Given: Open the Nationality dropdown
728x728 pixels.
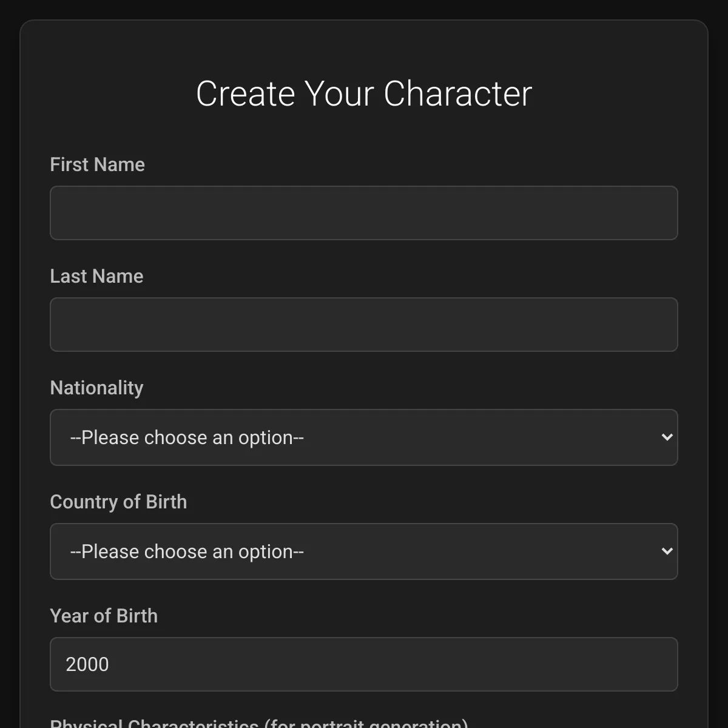Looking at the screenshot, I should (x=364, y=437).
